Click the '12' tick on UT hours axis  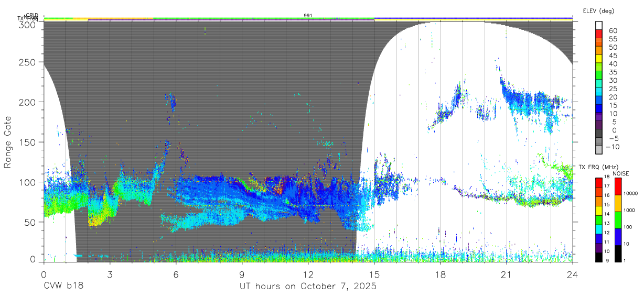[x=308, y=274]
